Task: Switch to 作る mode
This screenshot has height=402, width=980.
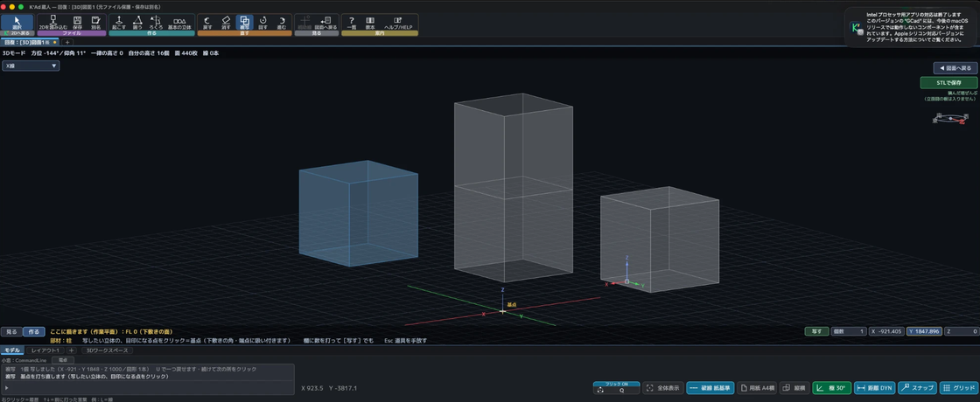Action: point(34,331)
